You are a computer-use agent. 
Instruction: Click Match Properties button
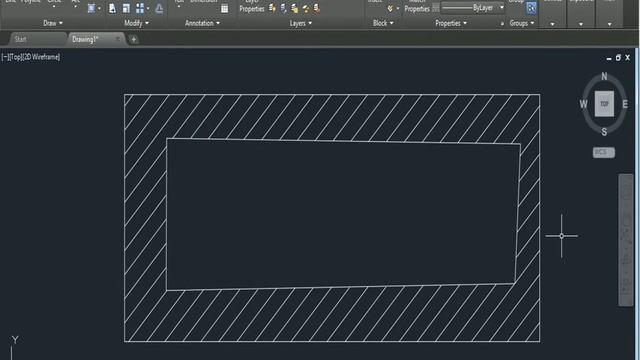tap(417, 6)
